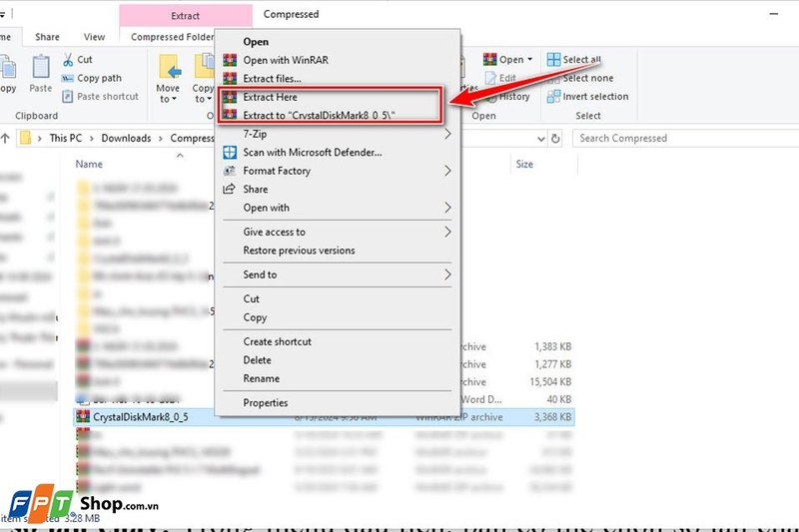799x532 pixels.
Task: Choose Create shortcut
Action: pos(277,341)
